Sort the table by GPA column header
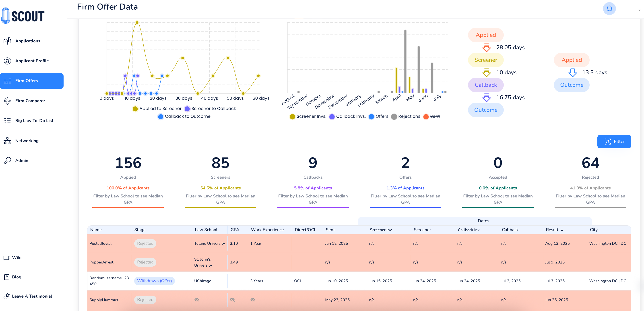644x311 pixels. (x=235, y=230)
